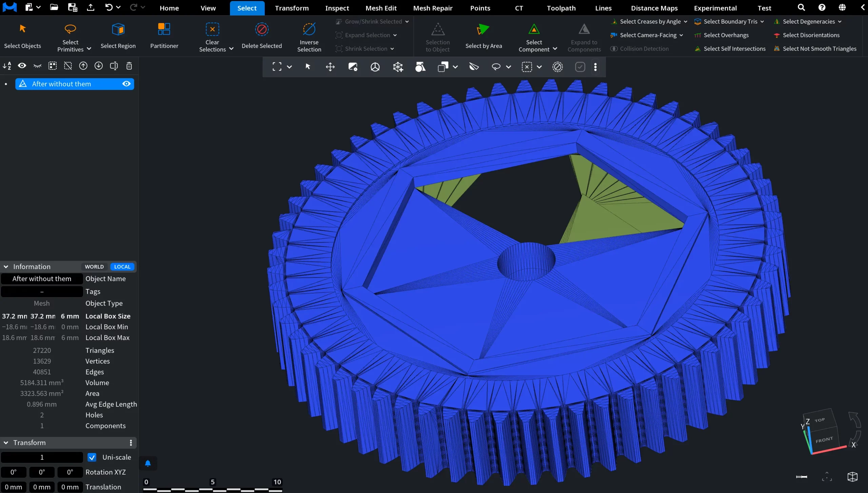Open Transform panel three-dot menu
The image size is (868, 493).
(131, 443)
